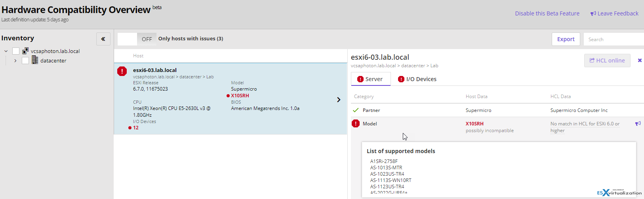The height and width of the screenshot is (199, 644).
Task: Click the vCenter icon next to vcsaphoton.lab.local
Action: tap(25, 51)
